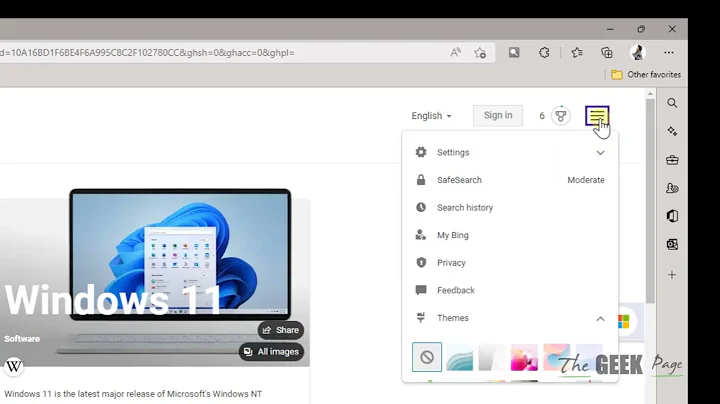Close the Bing hamburger menu
The image size is (720, 404).
(x=597, y=116)
